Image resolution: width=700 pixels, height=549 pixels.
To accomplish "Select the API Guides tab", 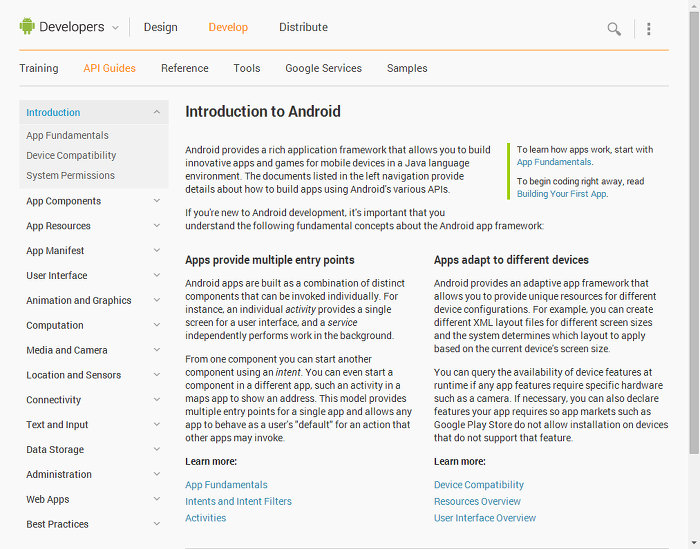I will click(109, 68).
